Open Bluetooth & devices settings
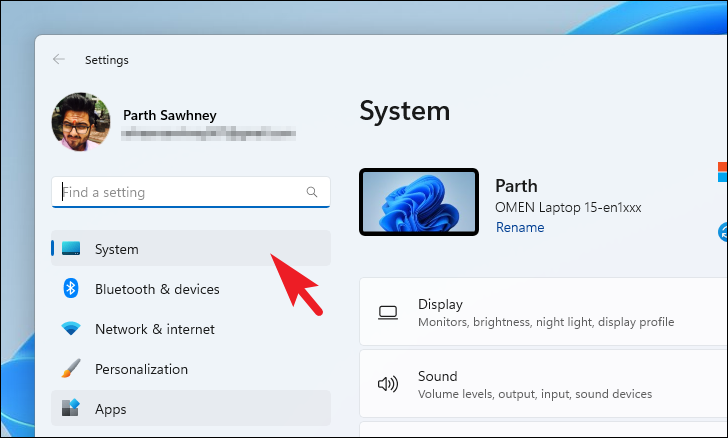728x438 pixels. coord(191,289)
